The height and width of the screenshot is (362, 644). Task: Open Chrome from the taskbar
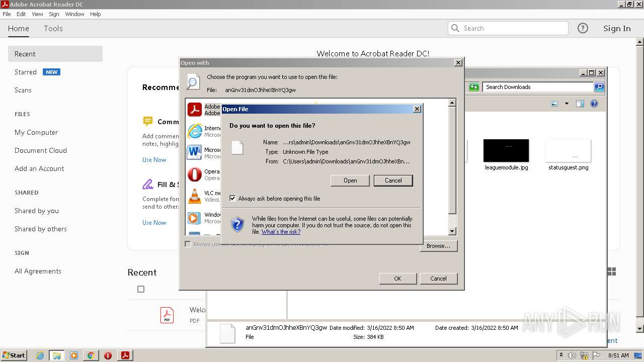91,355
